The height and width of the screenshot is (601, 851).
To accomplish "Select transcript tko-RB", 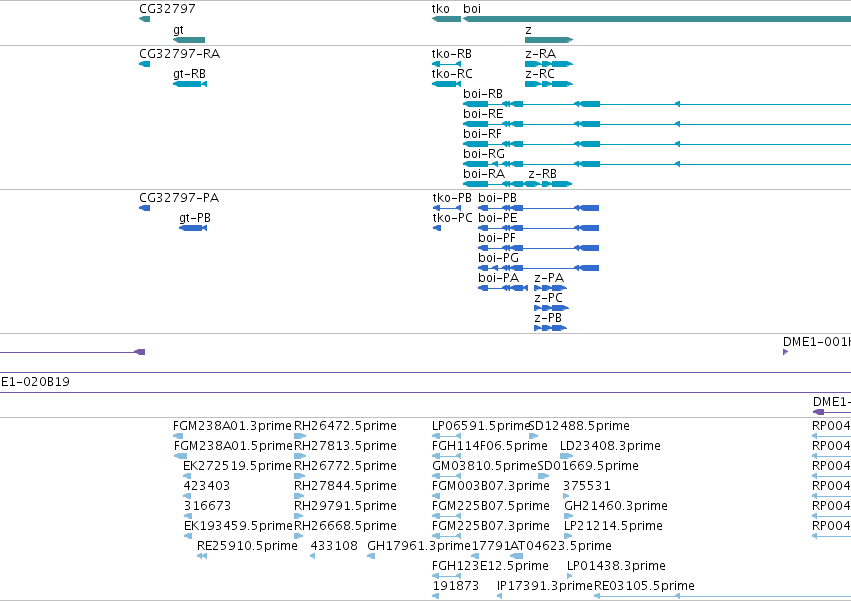I will (452, 54).
